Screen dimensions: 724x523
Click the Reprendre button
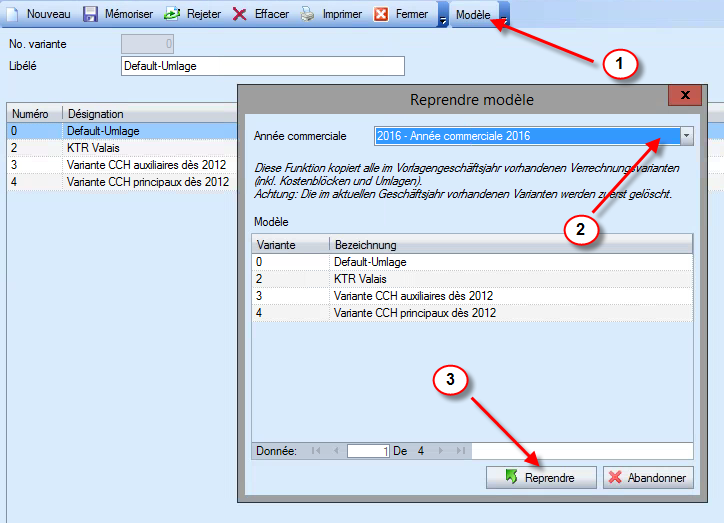coord(541,477)
